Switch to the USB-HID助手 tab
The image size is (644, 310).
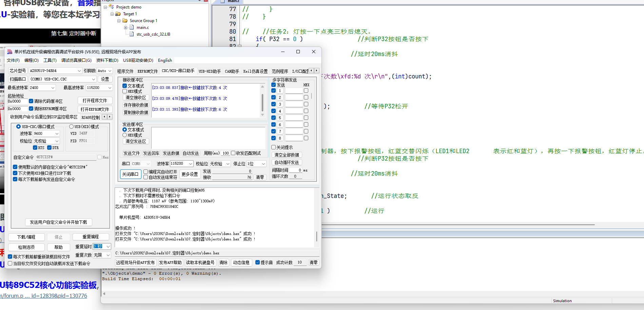[210, 71]
